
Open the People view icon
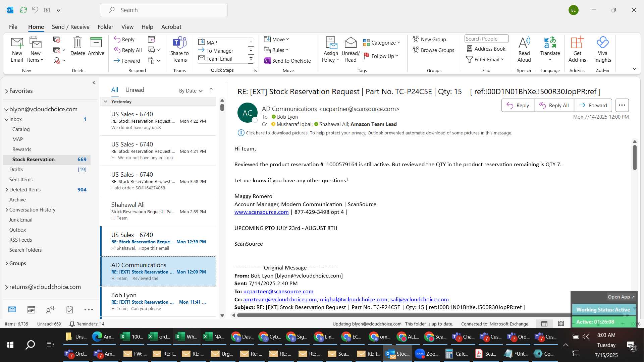coord(50,309)
